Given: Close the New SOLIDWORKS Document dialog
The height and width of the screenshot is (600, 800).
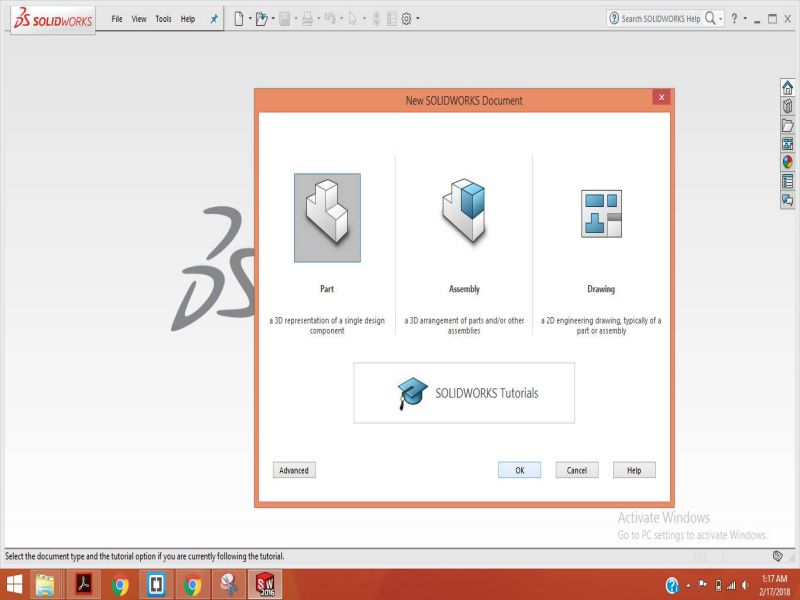Looking at the screenshot, I should (x=661, y=97).
